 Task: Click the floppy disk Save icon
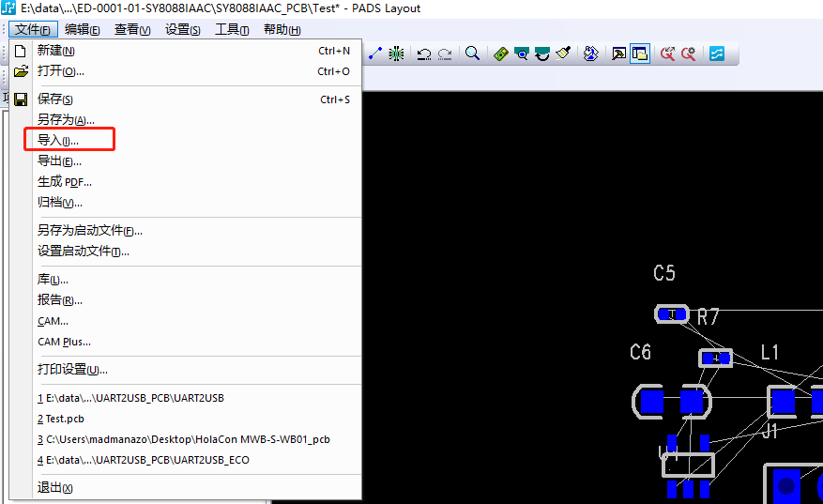tap(21, 99)
